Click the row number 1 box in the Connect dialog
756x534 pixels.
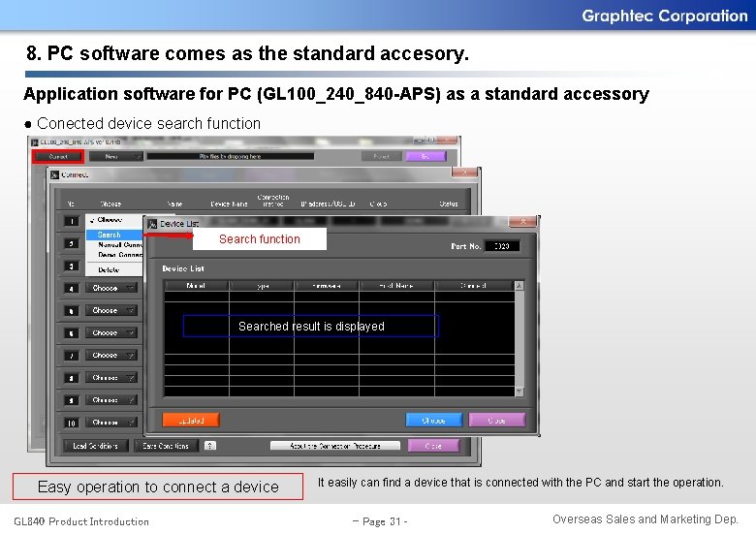pyautogui.click(x=72, y=221)
